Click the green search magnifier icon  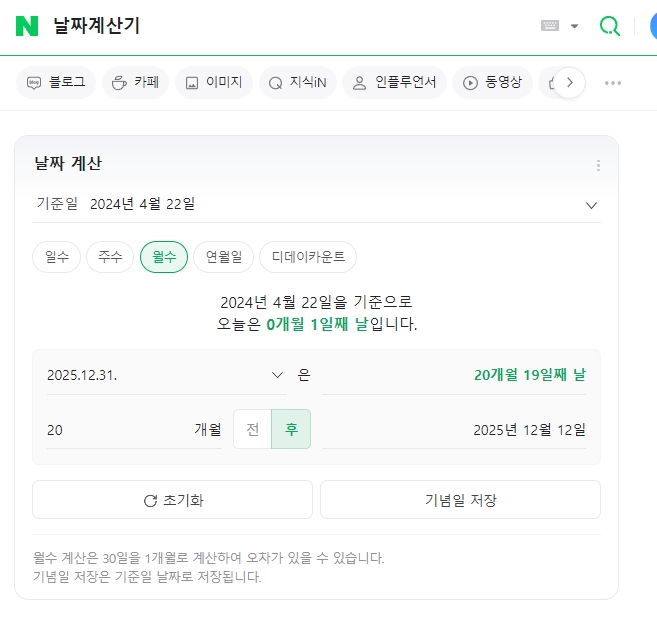(x=610, y=26)
